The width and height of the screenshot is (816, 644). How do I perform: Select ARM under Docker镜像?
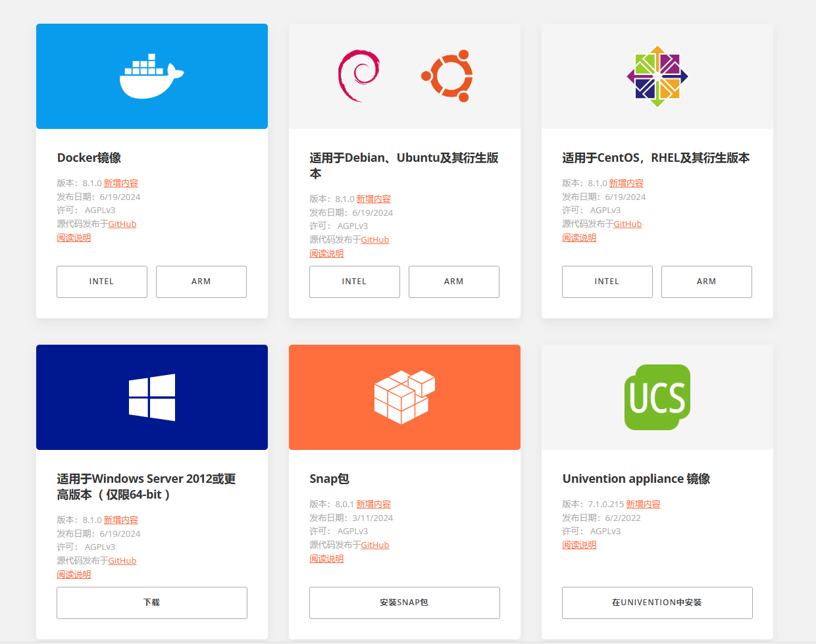201,282
